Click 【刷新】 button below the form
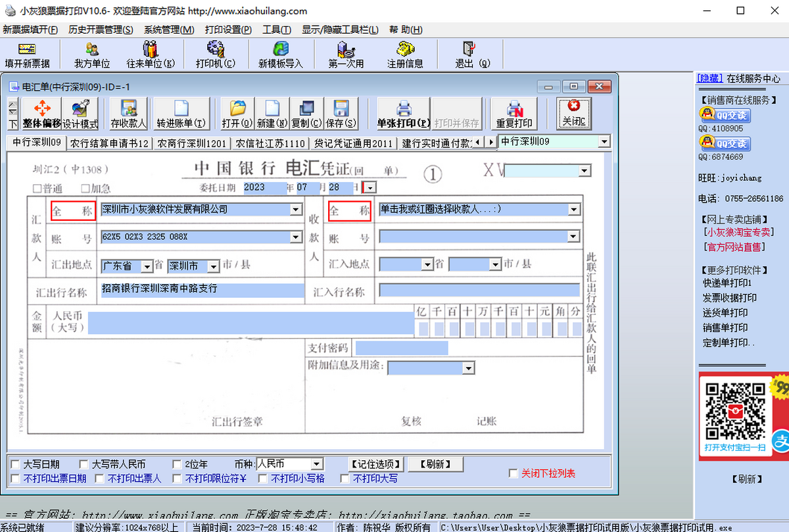 [436, 464]
